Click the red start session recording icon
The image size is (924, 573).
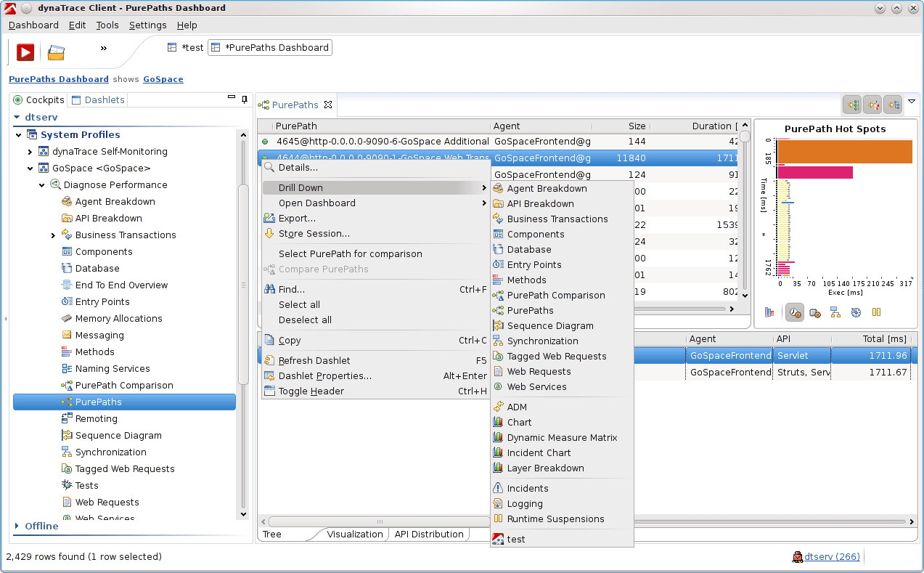click(x=25, y=52)
